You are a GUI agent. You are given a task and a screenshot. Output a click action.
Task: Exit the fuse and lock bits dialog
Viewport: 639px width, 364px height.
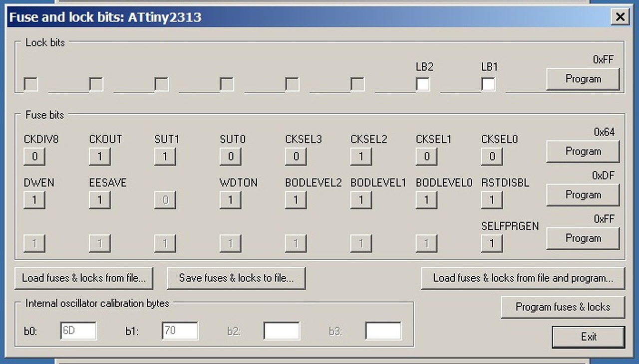point(589,337)
